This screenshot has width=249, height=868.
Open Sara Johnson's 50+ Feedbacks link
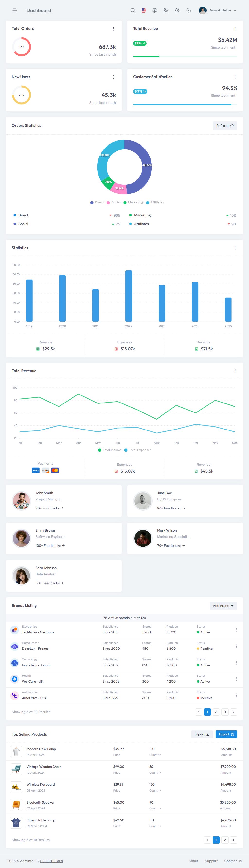pos(50,583)
